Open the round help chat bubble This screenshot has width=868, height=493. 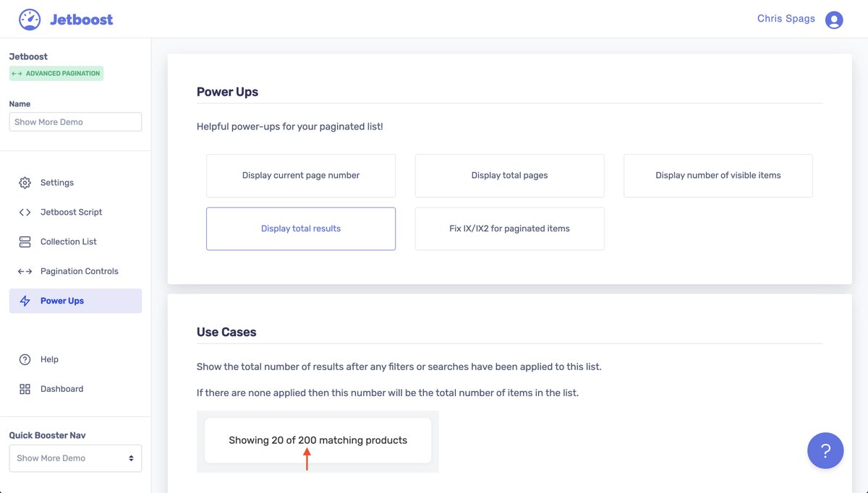click(x=825, y=450)
